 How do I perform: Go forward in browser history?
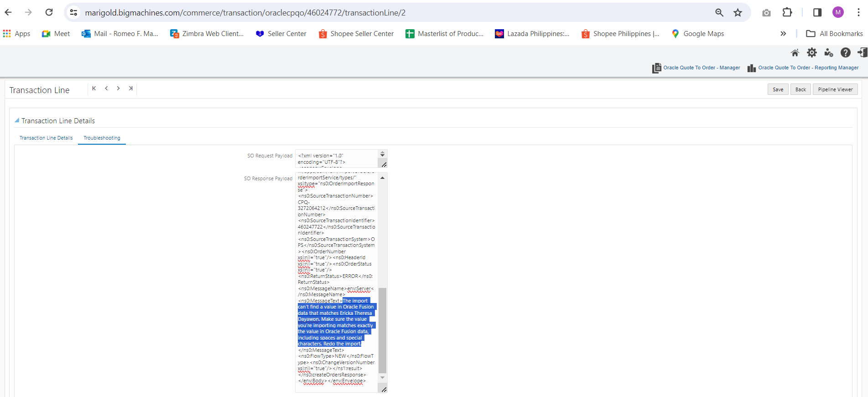(28, 12)
